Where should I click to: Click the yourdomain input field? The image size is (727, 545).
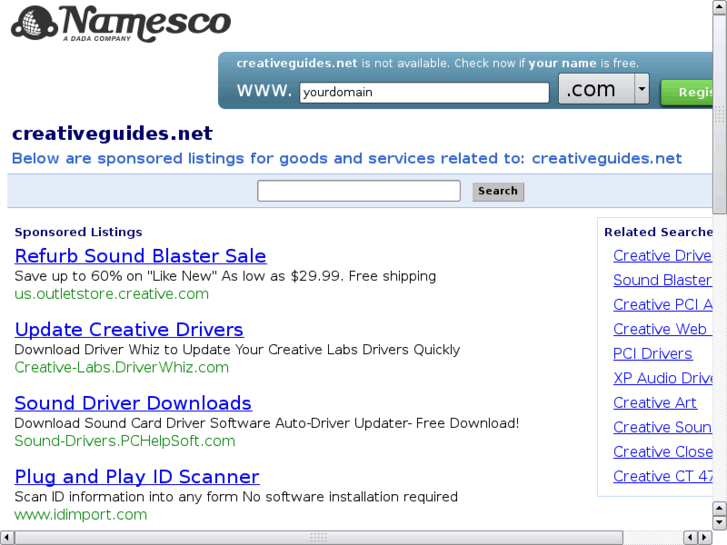click(x=424, y=92)
